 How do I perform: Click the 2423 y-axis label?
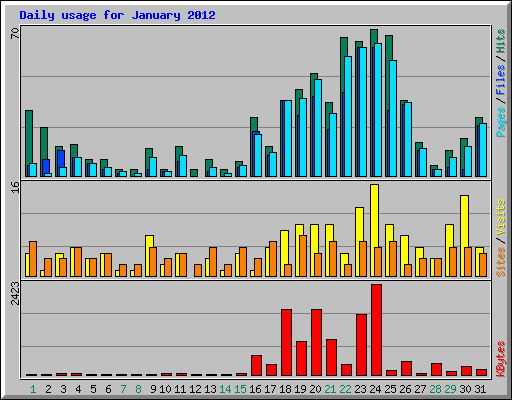15,293
